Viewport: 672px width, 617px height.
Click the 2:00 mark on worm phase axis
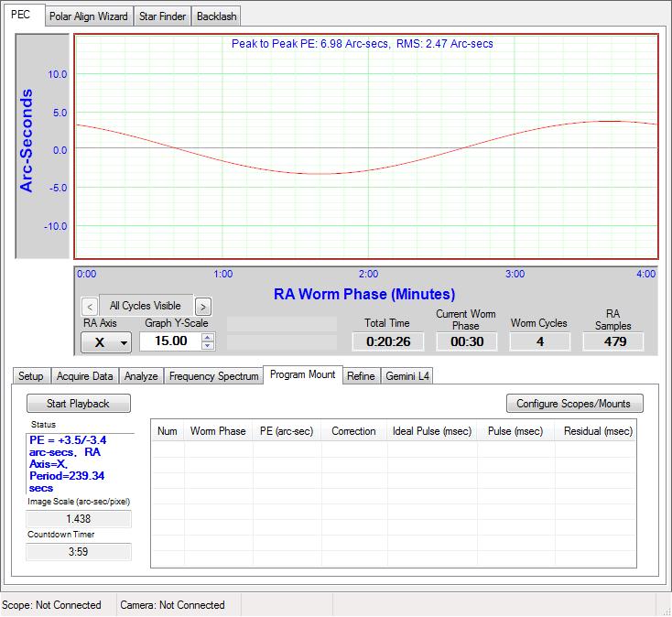click(369, 274)
